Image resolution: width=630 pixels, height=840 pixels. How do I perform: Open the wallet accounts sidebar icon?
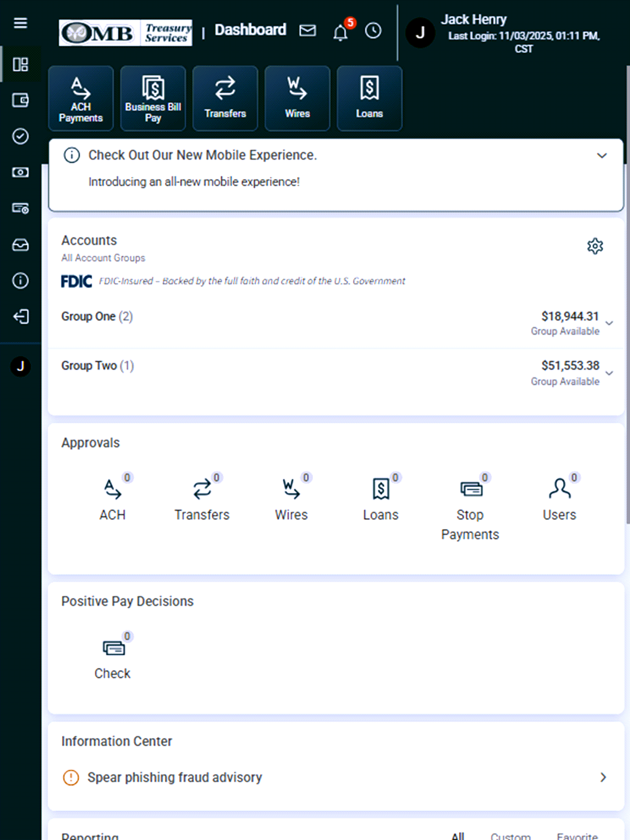pyautogui.click(x=20, y=100)
